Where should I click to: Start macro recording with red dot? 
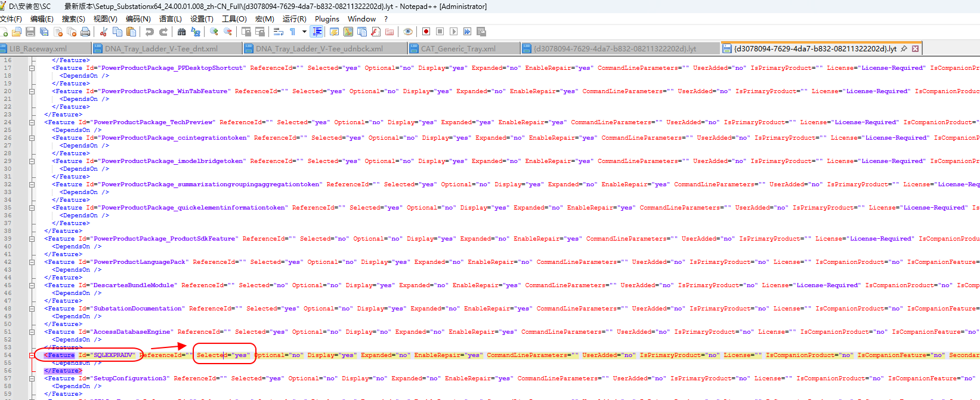point(426,32)
